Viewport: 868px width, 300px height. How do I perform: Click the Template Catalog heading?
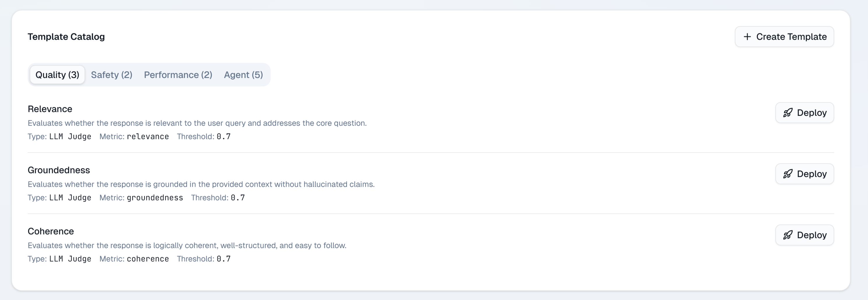(66, 36)
